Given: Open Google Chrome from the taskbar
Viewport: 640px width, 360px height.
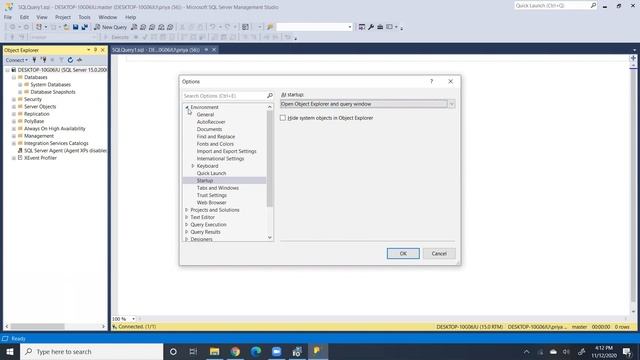Looking at the screenshot, I should coord(235,351).
